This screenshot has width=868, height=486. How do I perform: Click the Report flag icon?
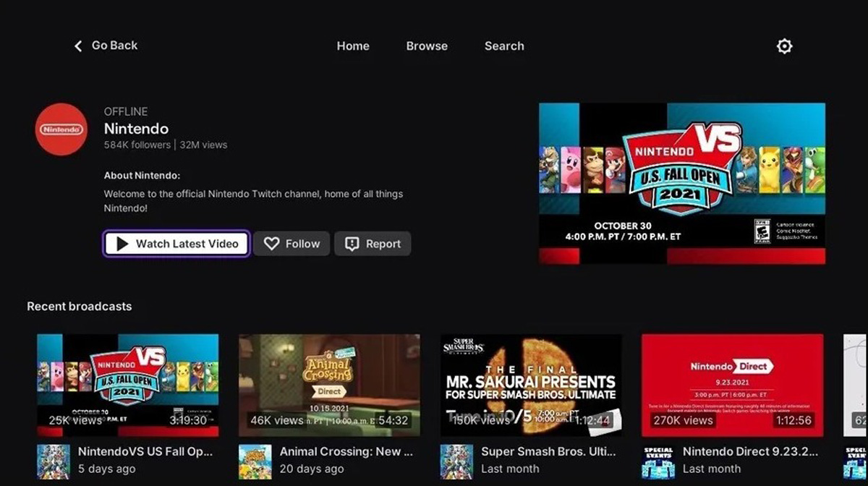(x=352, y=244)
